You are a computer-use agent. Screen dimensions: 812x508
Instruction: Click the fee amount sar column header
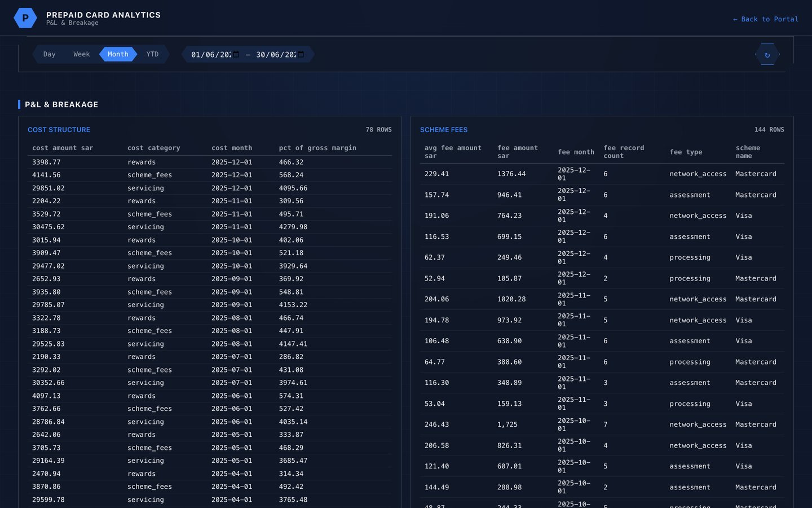[x=517, y=152]
